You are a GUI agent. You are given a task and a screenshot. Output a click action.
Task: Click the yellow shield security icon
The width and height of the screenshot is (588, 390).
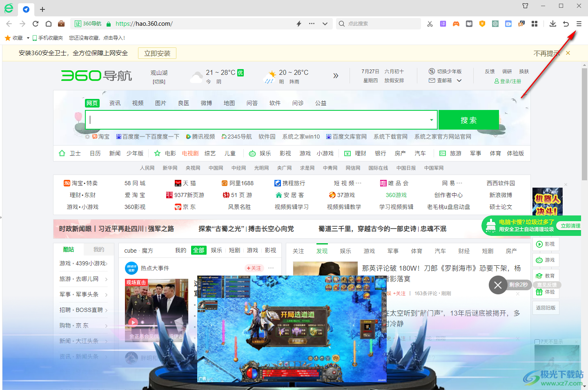tap(482, 24)
